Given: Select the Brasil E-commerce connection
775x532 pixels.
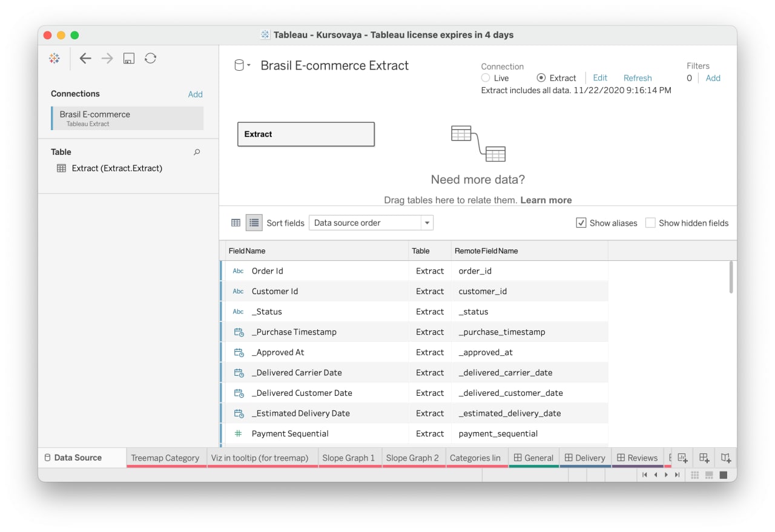Looking at the screenshot, I should [x=127, y=118].
